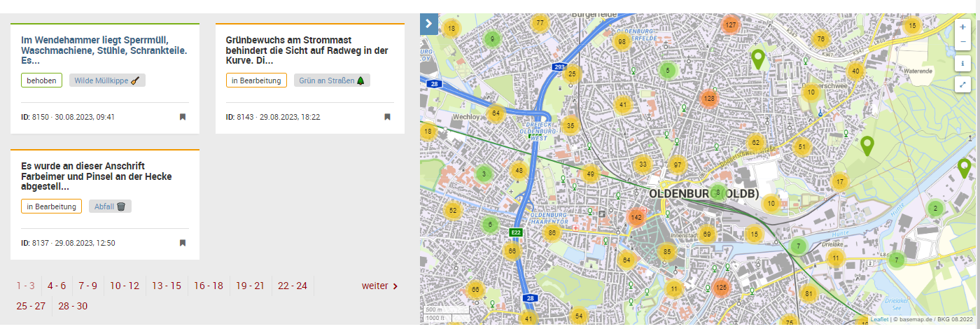Select the yellow cluster marker 49
Image resolution: width=980 pixels, height=329 pixels.
pyautogui.click(x=591, y=174)
